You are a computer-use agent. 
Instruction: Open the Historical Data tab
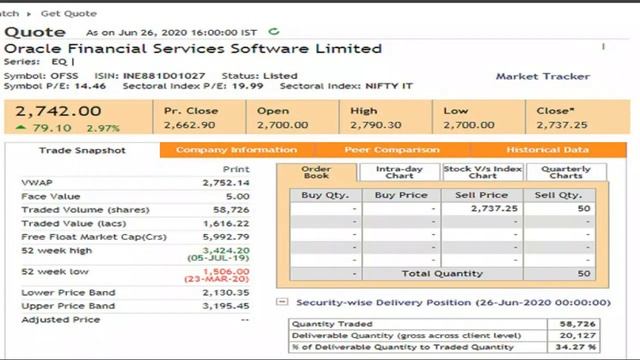pos(547,150)
